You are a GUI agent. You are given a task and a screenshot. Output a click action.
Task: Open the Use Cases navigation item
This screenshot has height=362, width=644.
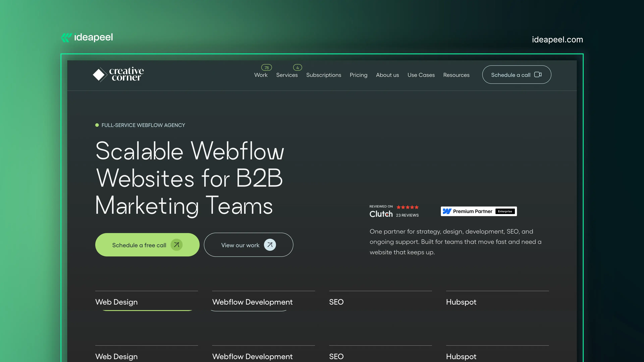(421, 75)
